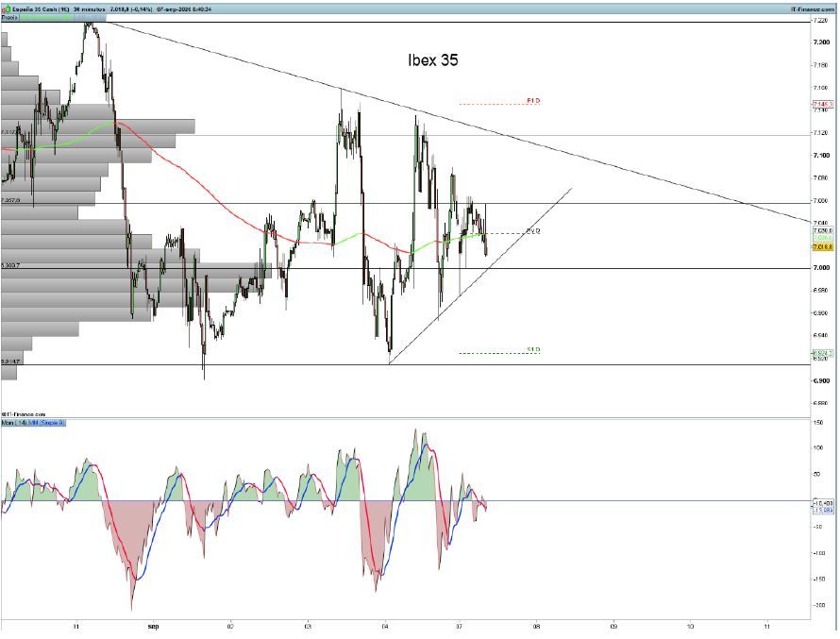The image size is (840, 639).
Task: Open the green moving average indicator label
Action: point(45,18)
